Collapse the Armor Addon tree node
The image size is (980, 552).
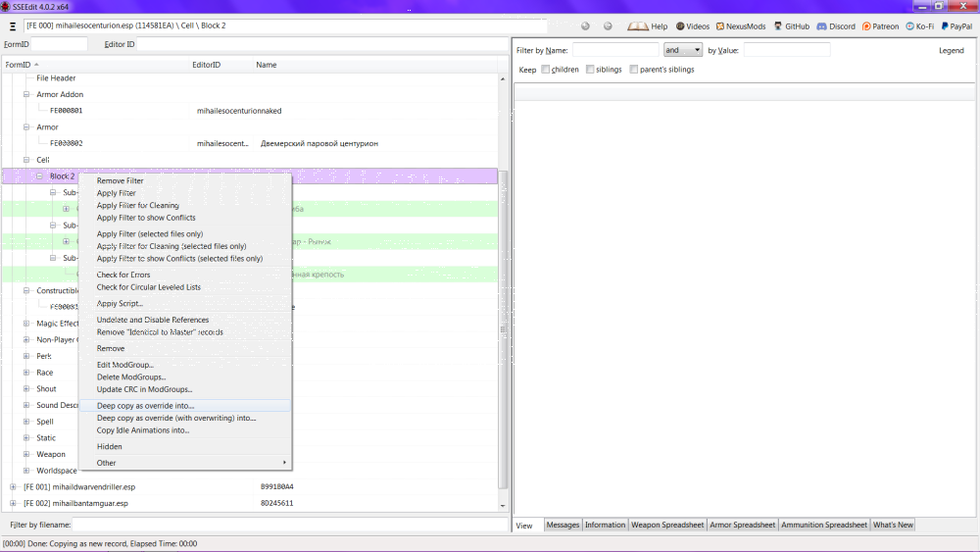(x=26, y=94)
